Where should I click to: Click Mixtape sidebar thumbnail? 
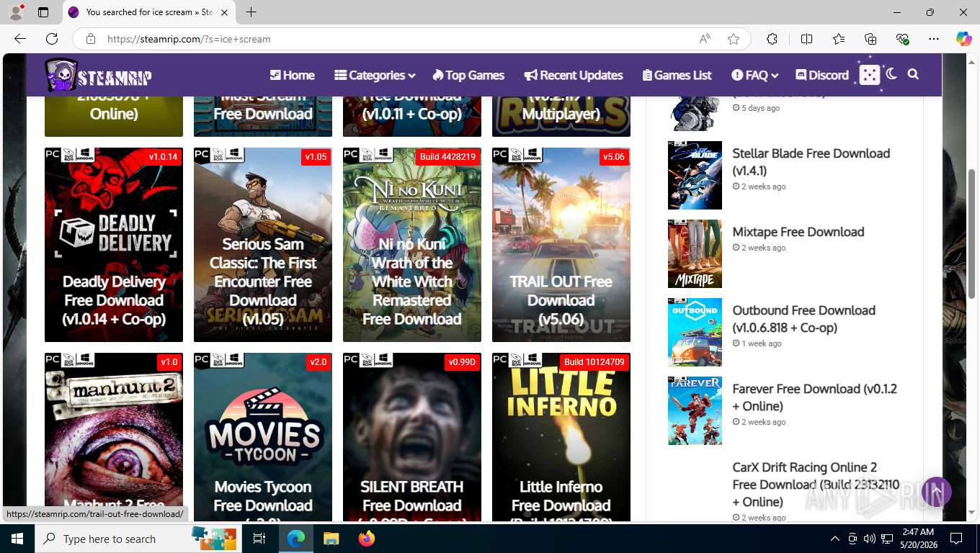click(695, 253)
